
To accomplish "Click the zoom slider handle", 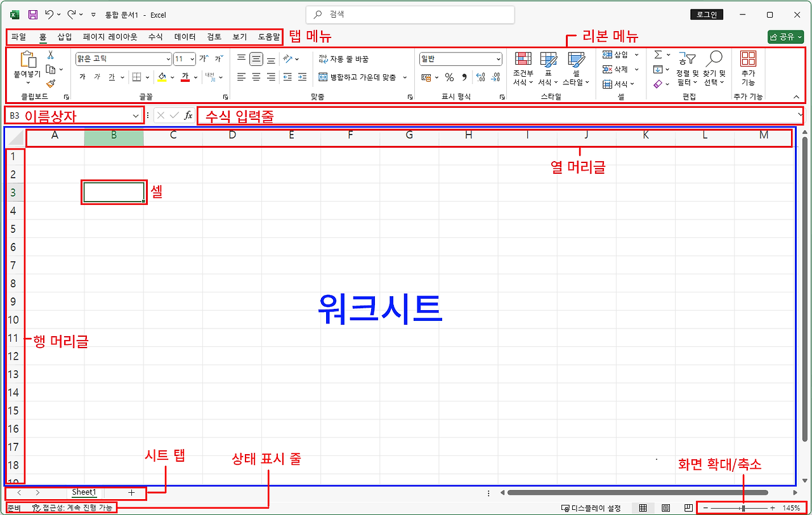I will point(743,508).
